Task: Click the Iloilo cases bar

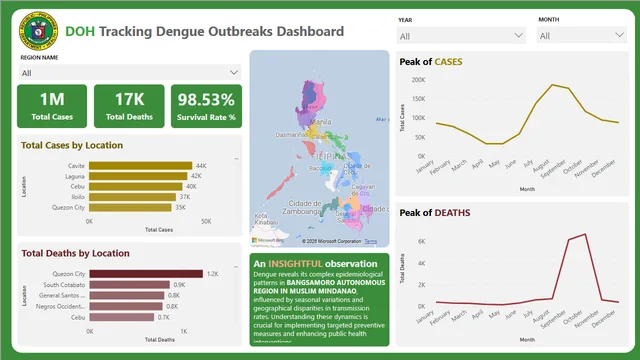Action: (x=132, y=197)
